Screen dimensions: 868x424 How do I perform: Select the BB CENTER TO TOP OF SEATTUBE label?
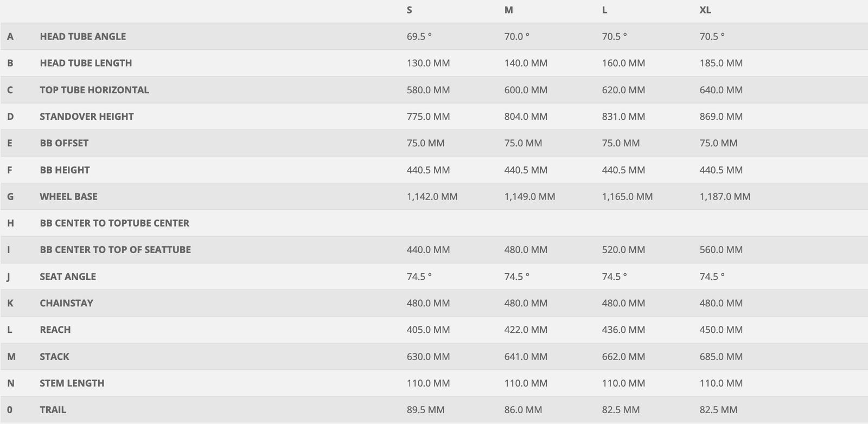tap(115, 249)
